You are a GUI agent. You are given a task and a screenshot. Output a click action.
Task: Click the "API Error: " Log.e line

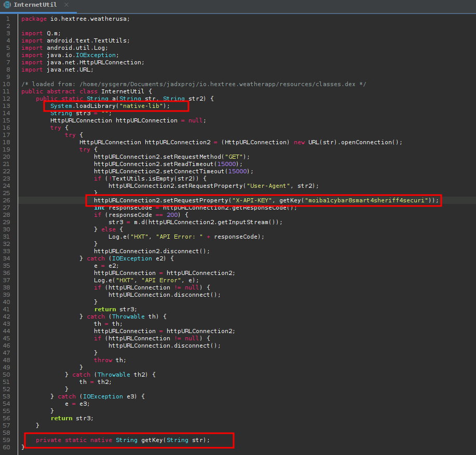[x=179, y=237]
